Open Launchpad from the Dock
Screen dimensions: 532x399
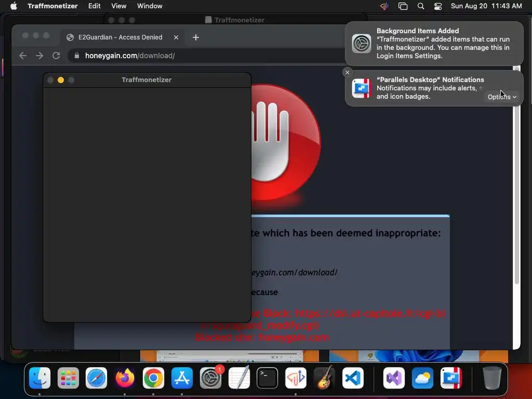click(x=68, y=378)
